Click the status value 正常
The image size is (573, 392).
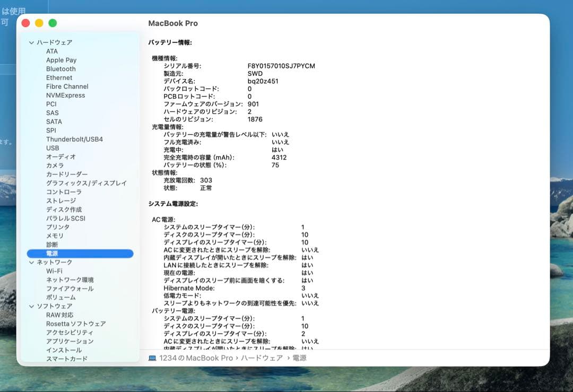coord(206,188)
